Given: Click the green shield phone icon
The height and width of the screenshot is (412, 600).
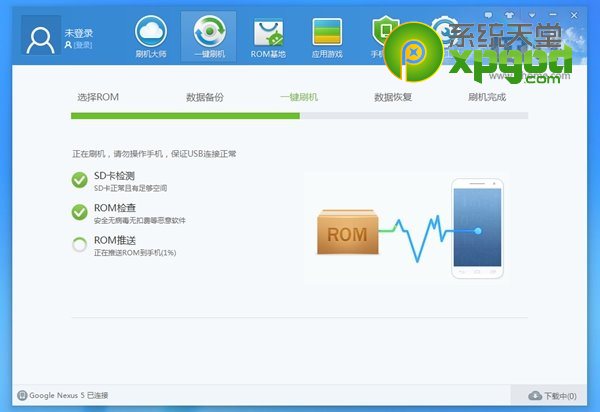Looking at the screenshot, I should point(385,30).
